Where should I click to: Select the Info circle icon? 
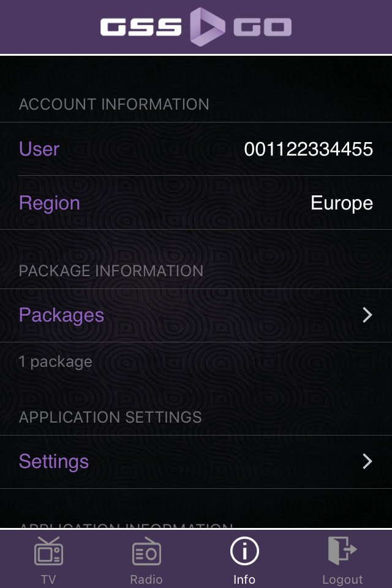[244, 552]
